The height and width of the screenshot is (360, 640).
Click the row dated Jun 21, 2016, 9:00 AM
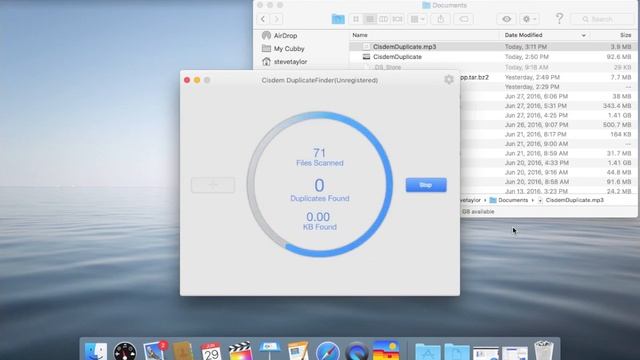tap(548, 144)
